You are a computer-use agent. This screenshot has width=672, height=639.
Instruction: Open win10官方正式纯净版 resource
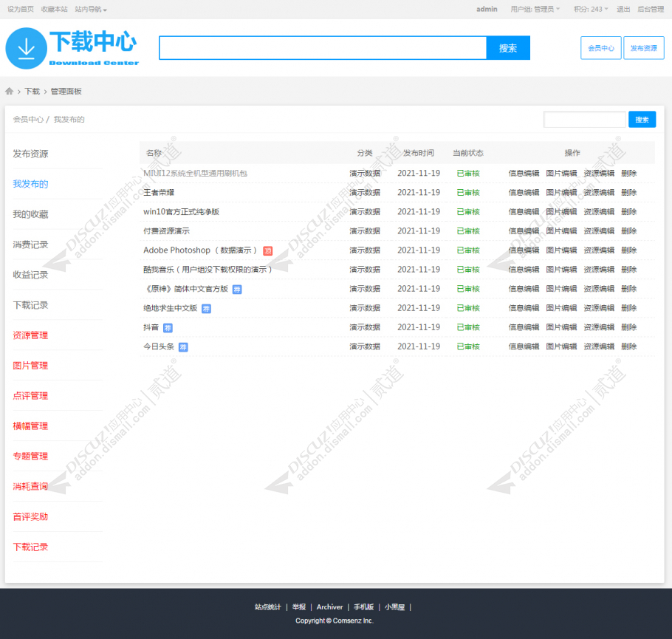[x=181, y=212]
